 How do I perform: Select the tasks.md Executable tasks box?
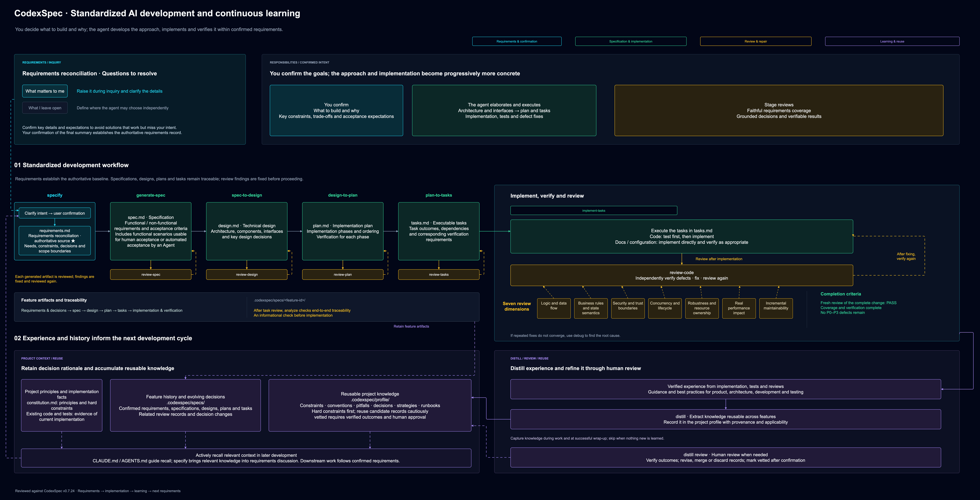(439, 231)
